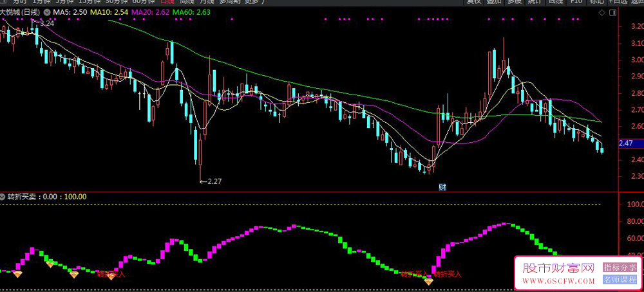The width and height of the screenshot is (644, 292).
Task: Click the MA60: 2.63 label
Action: 191,12
